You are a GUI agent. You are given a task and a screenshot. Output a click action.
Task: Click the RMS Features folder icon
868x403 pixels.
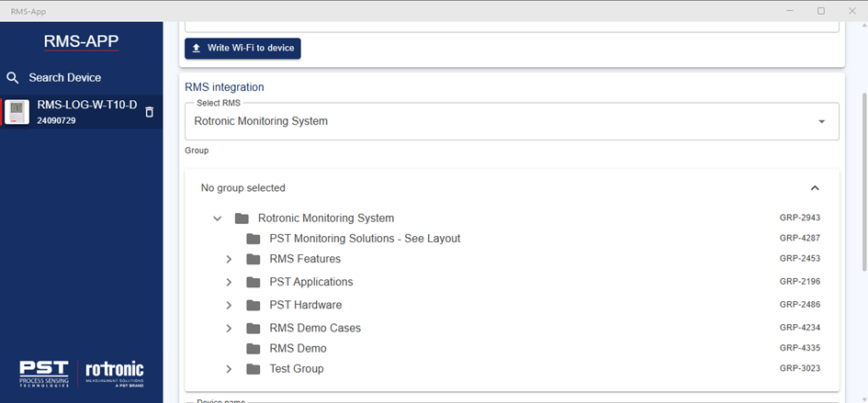coord(253,259)
